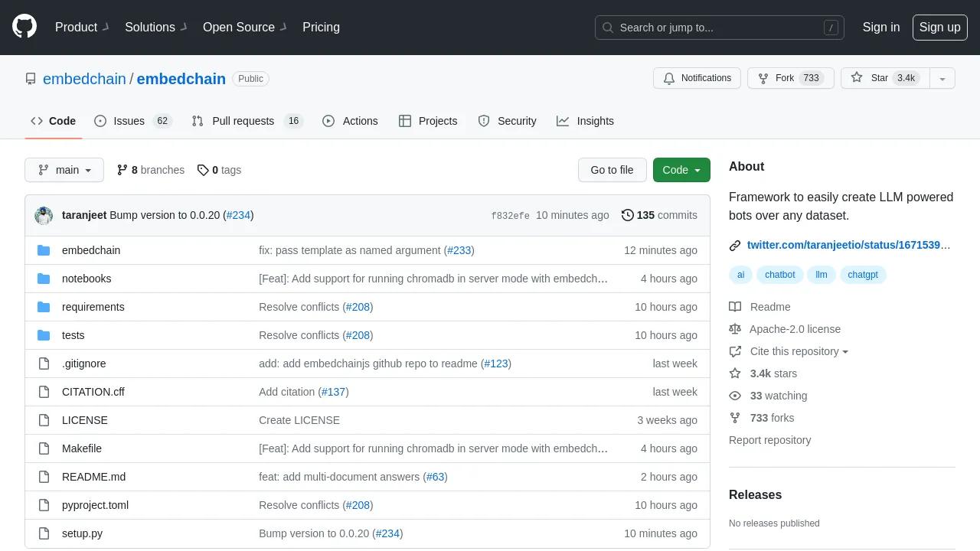Viewport: 980px width, 551px height.
Task: Click the GitHub logo icon
Action: pos(24,27)
